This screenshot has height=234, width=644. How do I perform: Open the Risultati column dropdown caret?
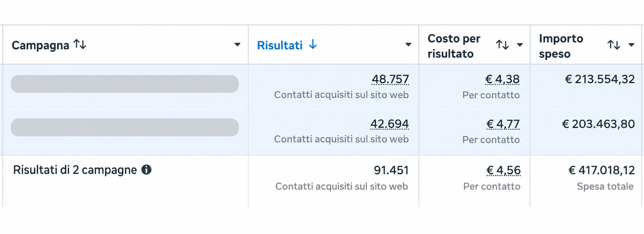[408, 45]
